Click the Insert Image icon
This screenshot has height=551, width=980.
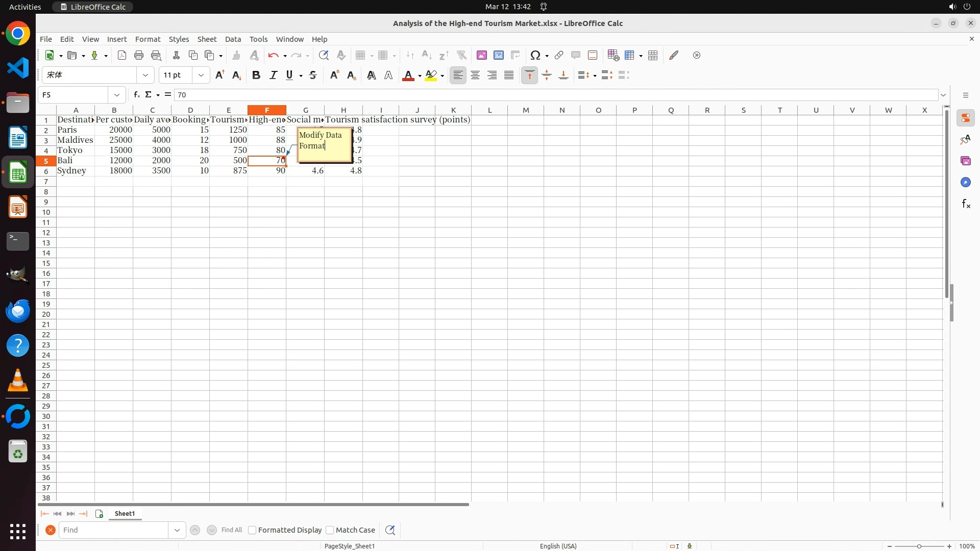pyautogui.click(x=482, y=55)
